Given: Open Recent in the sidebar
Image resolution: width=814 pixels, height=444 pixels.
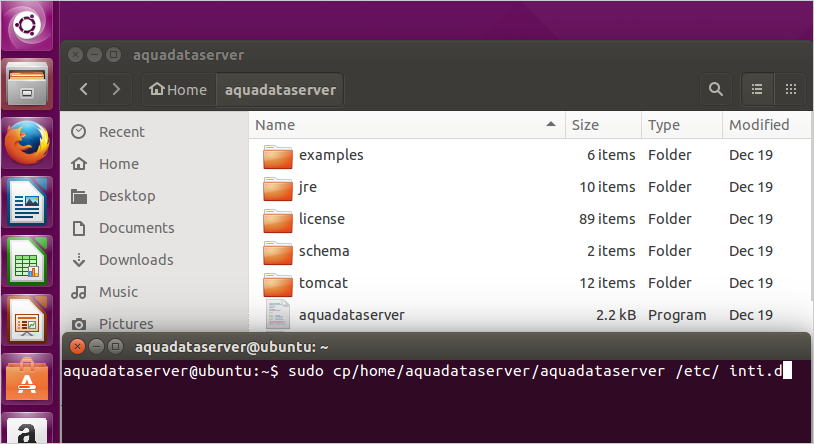Looking at the screenshot, I should coord(121,132).
